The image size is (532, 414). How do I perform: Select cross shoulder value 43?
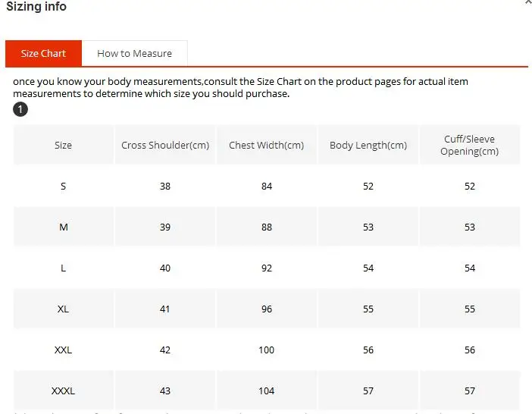coord(165,390)
